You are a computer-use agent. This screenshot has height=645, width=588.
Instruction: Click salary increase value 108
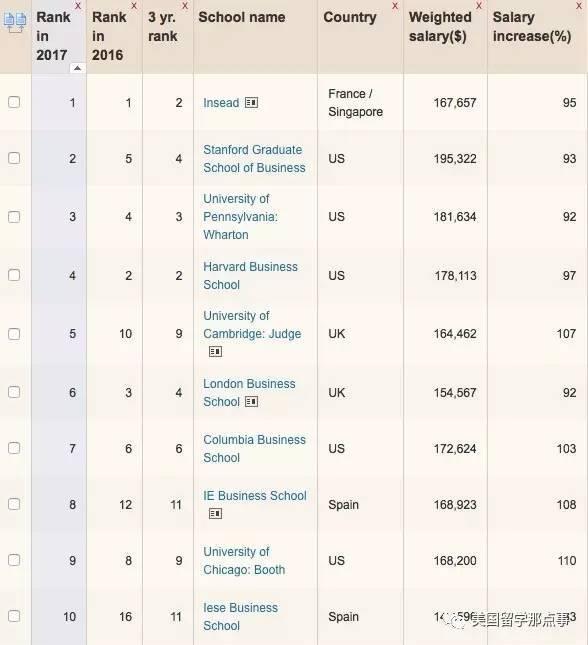point(566,505)
